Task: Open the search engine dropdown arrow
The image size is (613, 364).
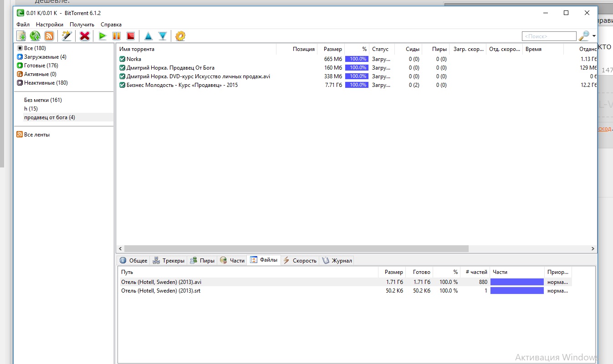Action: 594,36
